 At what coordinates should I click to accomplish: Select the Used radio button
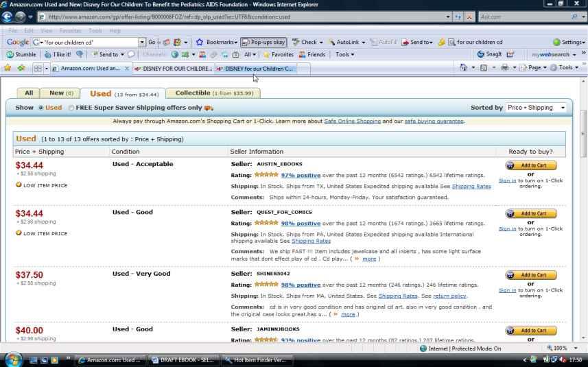click(x=41, y=108)
